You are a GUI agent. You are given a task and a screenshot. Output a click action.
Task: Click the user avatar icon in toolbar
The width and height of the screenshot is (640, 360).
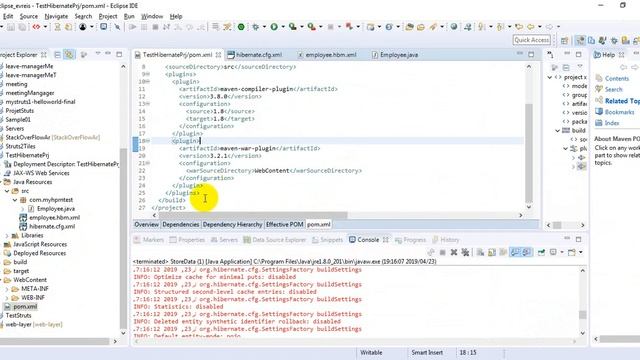(83, 27)
